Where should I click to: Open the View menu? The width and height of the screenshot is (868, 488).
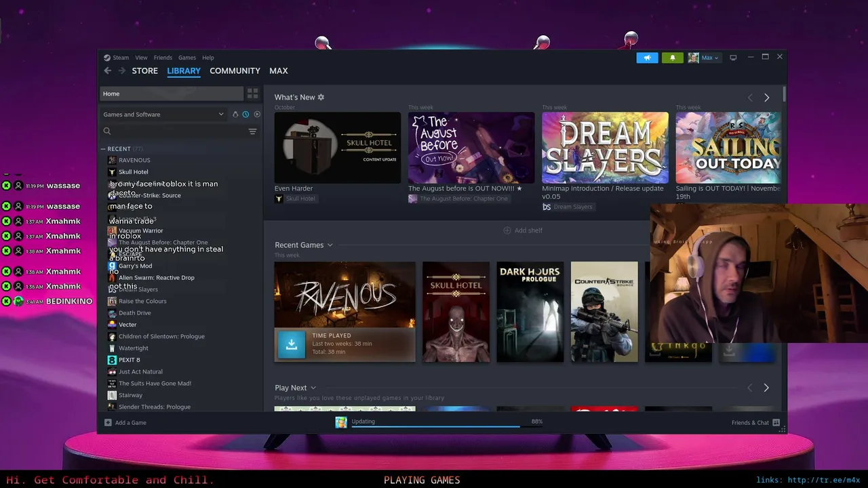(x=141, y=58)
